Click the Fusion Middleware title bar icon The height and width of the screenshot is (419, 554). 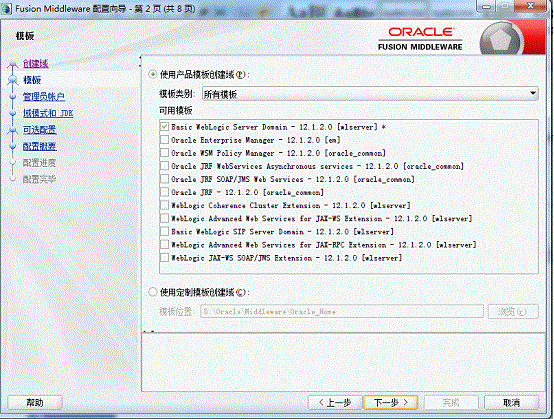click(x=6, y=9)
